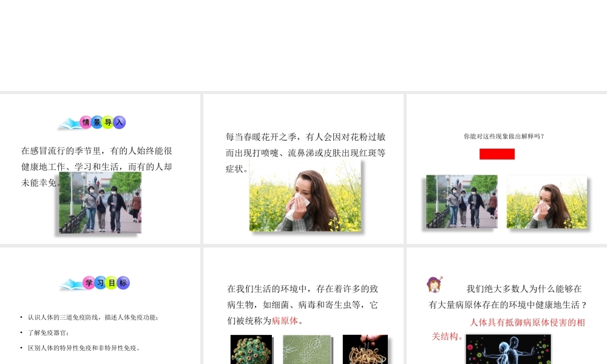Viewport: 607px width, 364px height.
Task: Click the parasitic worms image
Action: click(x=365, y=349)
